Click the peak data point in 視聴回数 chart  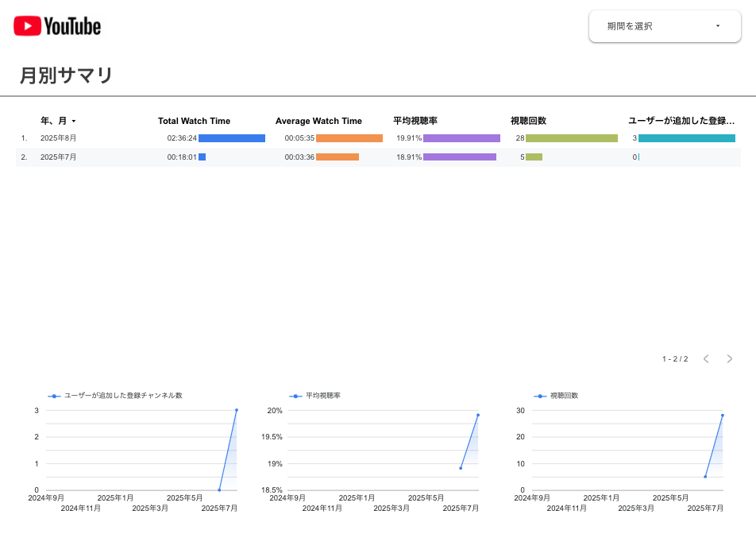[722, 415]
